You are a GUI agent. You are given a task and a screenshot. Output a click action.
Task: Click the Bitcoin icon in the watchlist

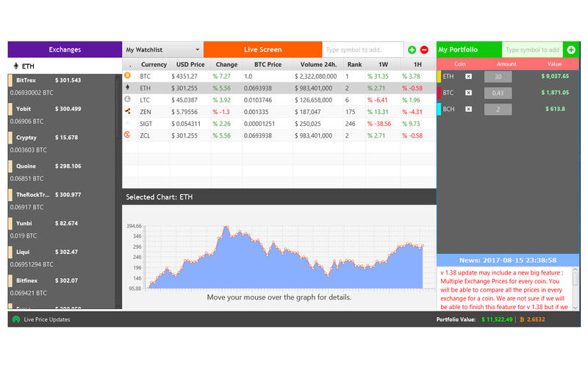pyautogui.click(x=128, y=76)
